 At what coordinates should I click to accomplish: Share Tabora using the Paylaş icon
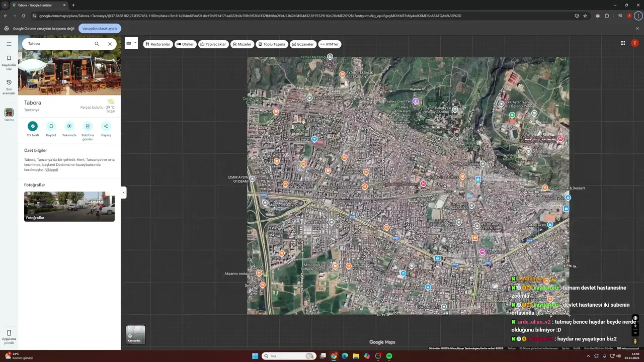pyautogui.click(x=106, y=126)
